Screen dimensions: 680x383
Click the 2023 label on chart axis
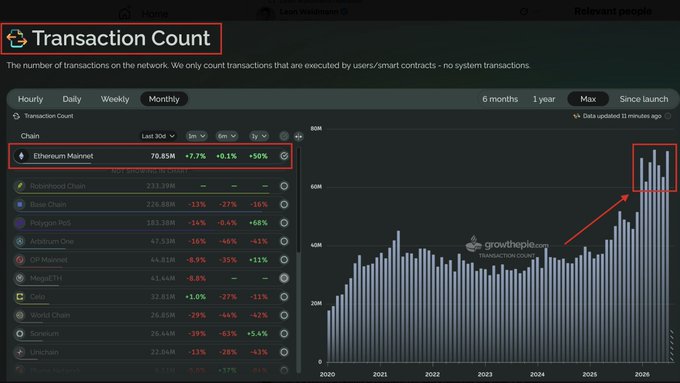click(x=485, y=374)
